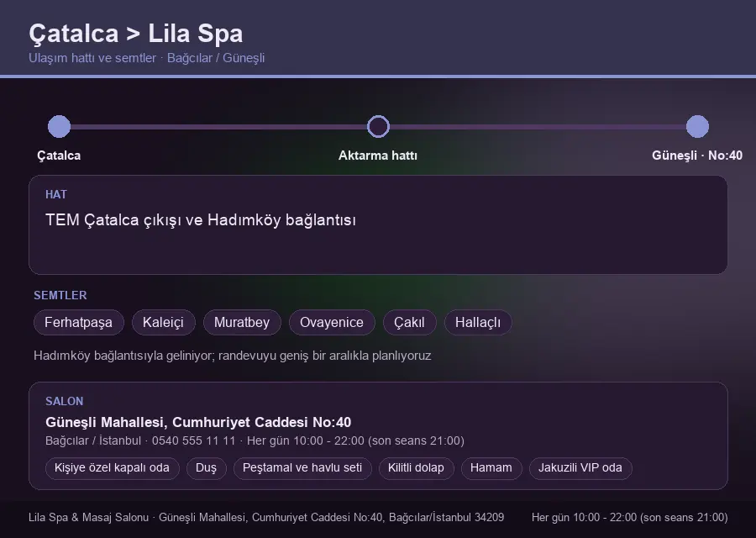The height and width of the screenshot is (538, 756).
Task: Select the Ferhatpaşa district chip
Action: pos(79,322)
